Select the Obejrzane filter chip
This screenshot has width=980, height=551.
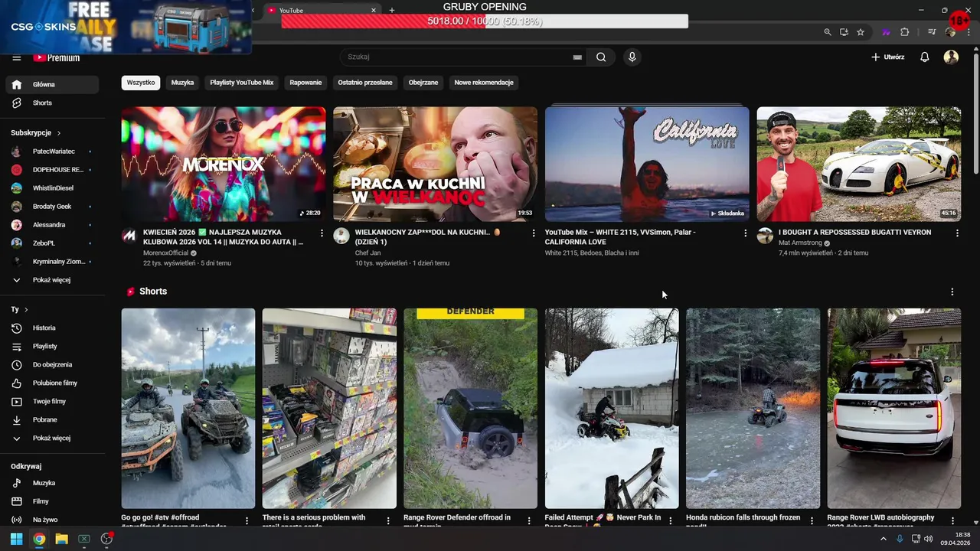pos(423,83)
